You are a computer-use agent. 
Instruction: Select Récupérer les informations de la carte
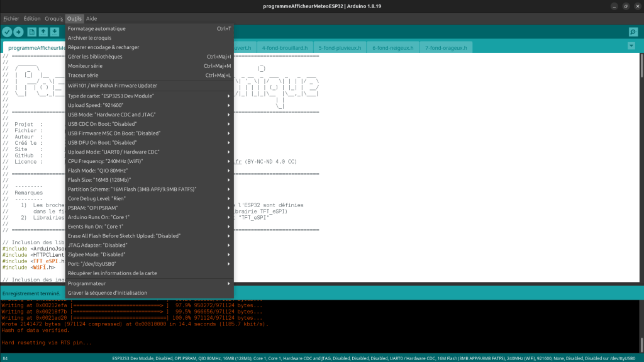[x=150, y=273]
